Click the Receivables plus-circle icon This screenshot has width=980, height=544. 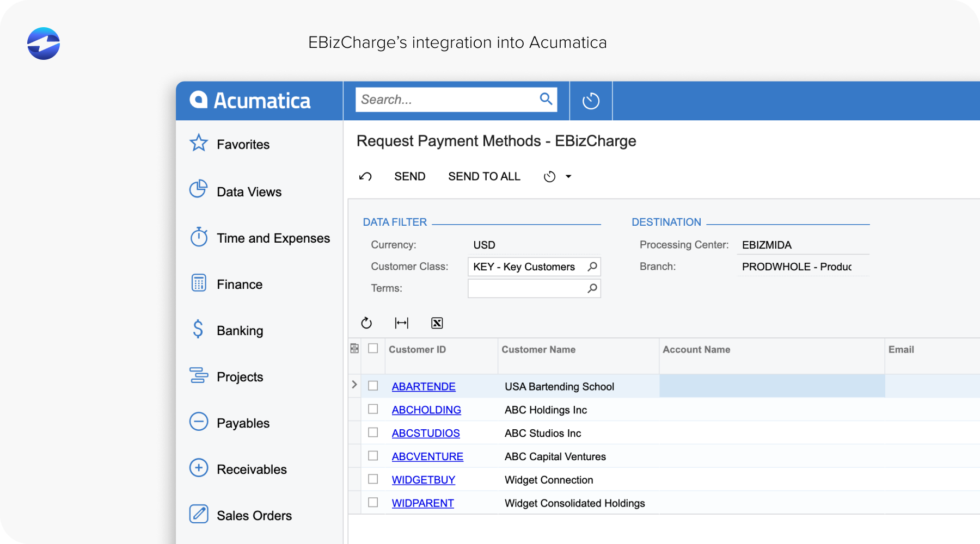[x=199, y=468]
